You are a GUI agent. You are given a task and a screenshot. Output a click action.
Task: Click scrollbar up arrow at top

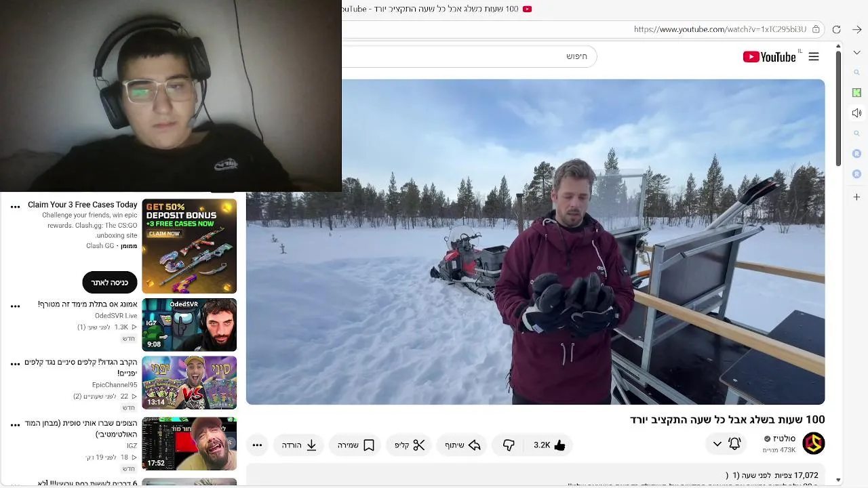point(838,46)
